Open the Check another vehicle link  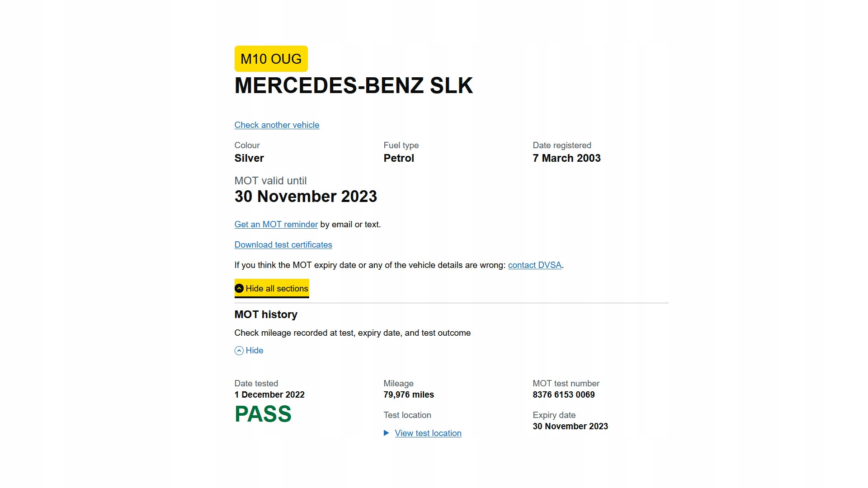[x=277, y=125]
